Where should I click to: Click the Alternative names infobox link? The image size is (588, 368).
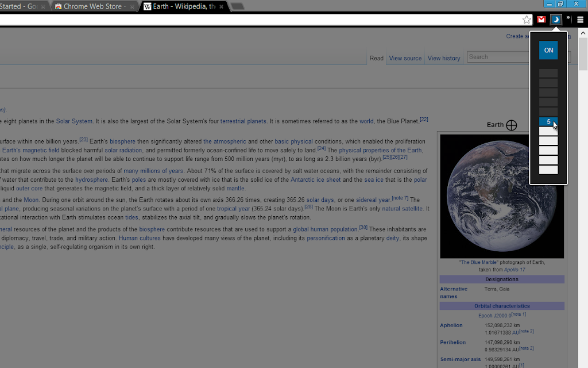click(x=454, y=293)
